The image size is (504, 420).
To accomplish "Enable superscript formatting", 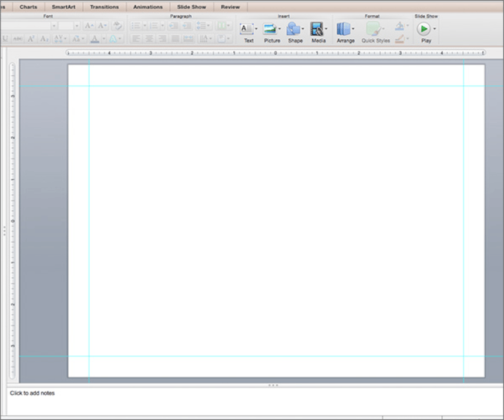I will point(29,39).
